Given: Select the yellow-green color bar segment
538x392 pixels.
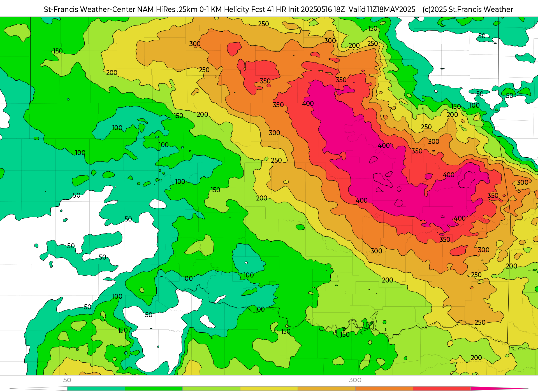Looking at the screenshot, I should (x=211, y=389).
